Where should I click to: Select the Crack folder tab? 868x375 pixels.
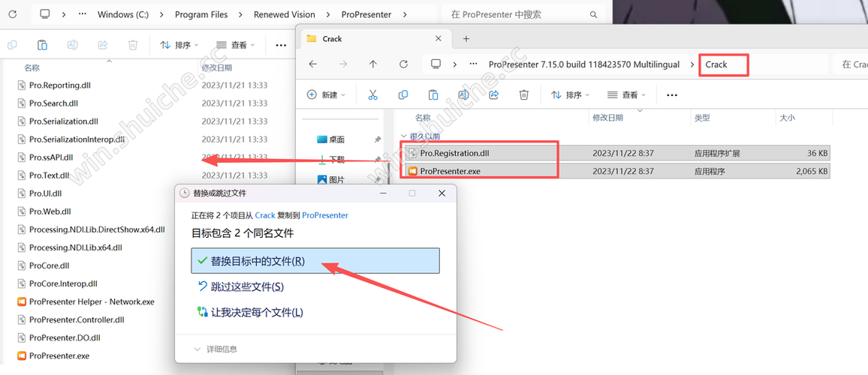click(375, 39)
